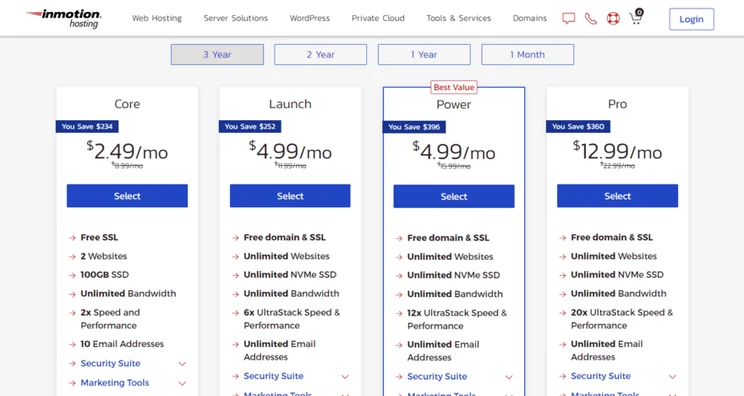This screenshot has height=396, width=744.
Task: Select the Power plan
Action: (454, 196)
